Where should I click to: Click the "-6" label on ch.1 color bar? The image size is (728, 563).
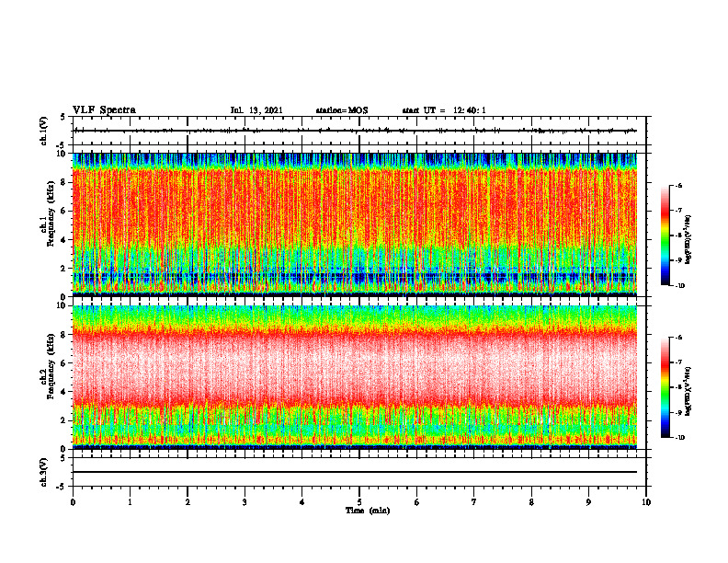678,186
